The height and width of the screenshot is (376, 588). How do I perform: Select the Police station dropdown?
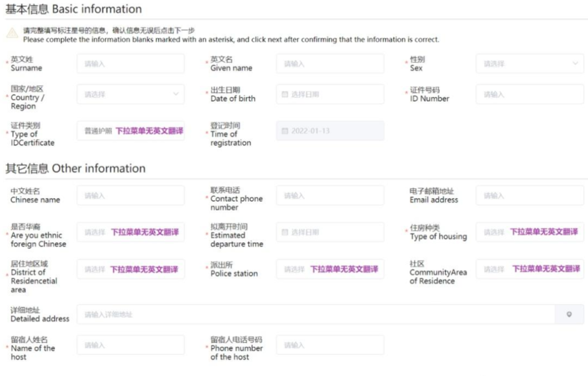pos(330,269)
